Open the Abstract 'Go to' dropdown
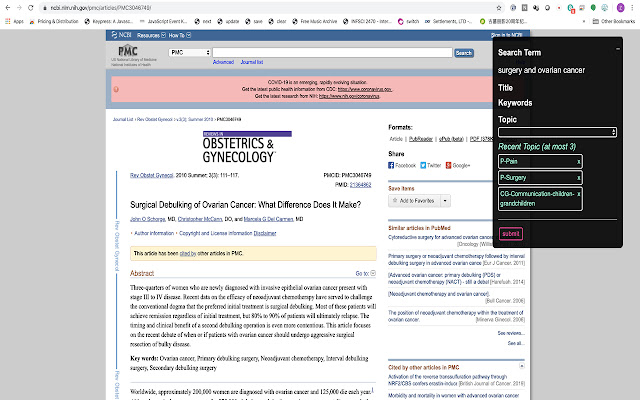The image size is (640, 400). 365,273
